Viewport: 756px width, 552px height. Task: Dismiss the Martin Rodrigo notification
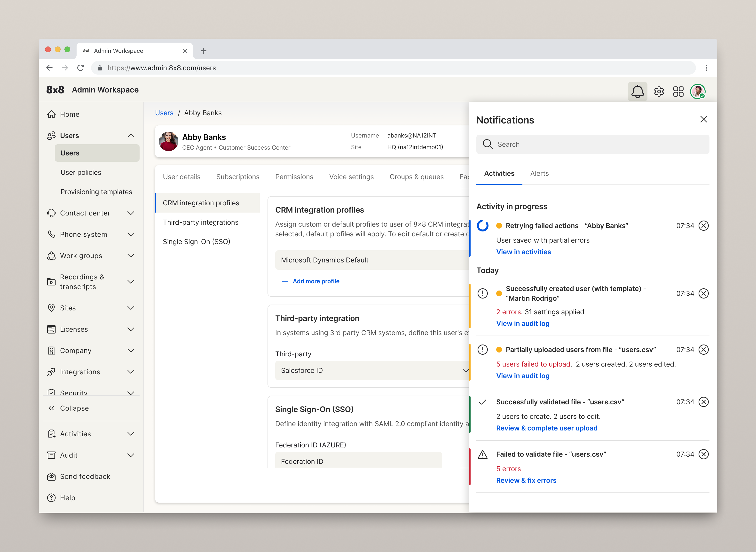click(x=703, y=293)
